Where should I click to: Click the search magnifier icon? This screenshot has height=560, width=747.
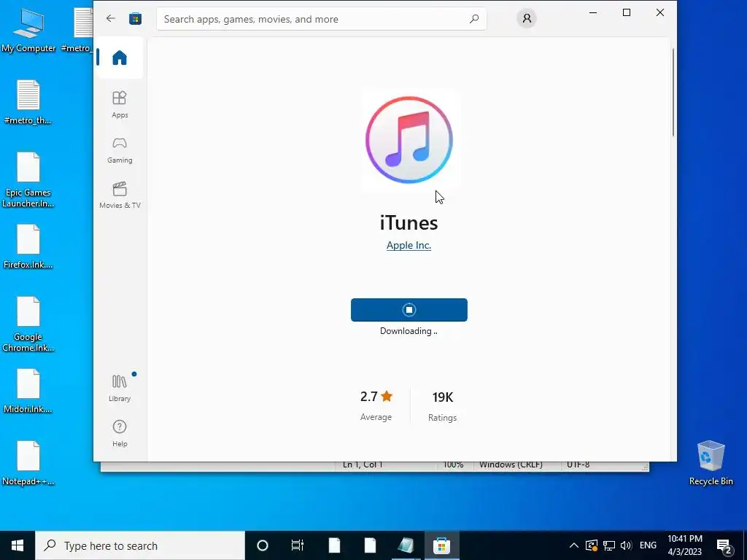tap(474, 19)
